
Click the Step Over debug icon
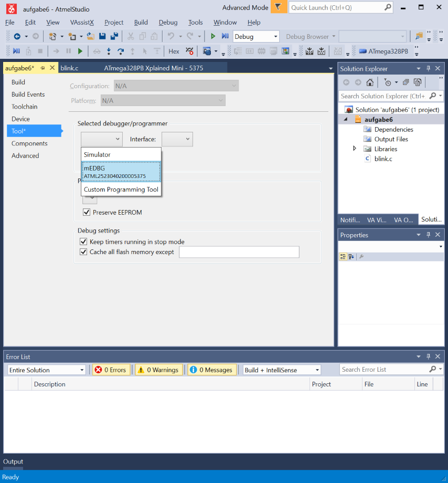[x=120, y=51]
